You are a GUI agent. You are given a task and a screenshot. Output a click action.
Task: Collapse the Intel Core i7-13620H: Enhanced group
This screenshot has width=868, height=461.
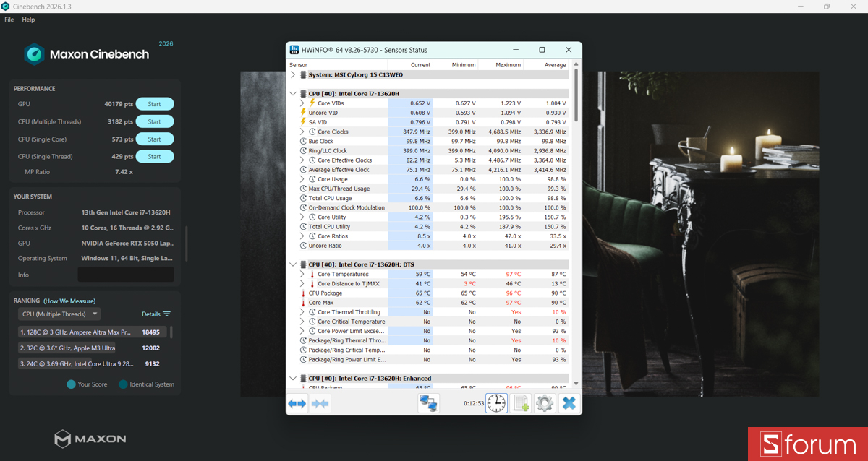[x=293, y=379]
